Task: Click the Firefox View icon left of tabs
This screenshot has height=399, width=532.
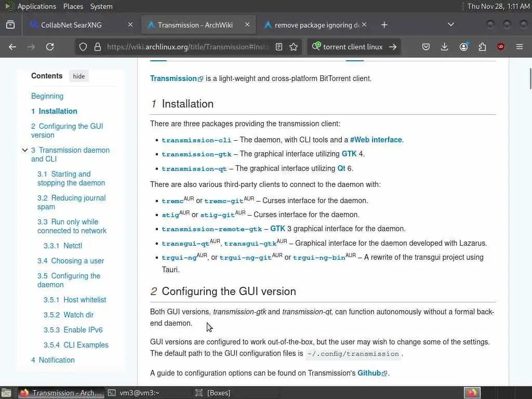Action: click(10, 25)
